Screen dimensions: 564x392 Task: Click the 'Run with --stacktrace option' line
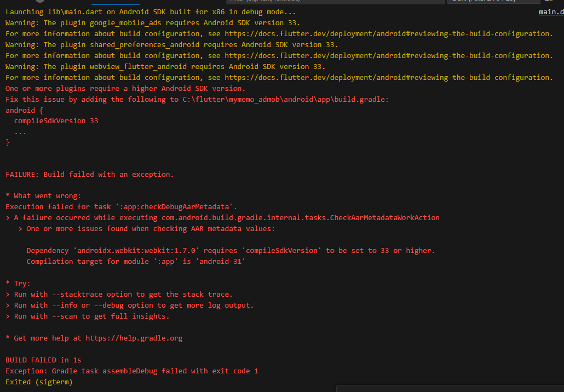point(119,295)
